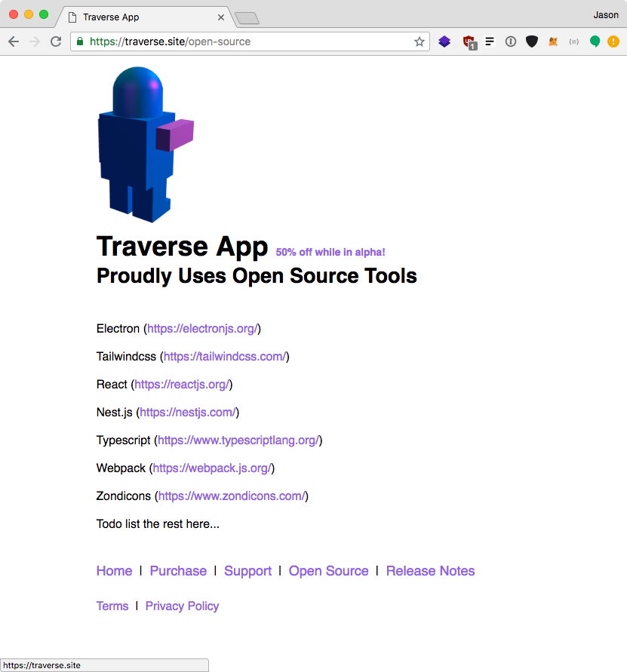Viewport: 627px width, 672px height.
Task: Open the Release Notes page
Action: [430, 571]
